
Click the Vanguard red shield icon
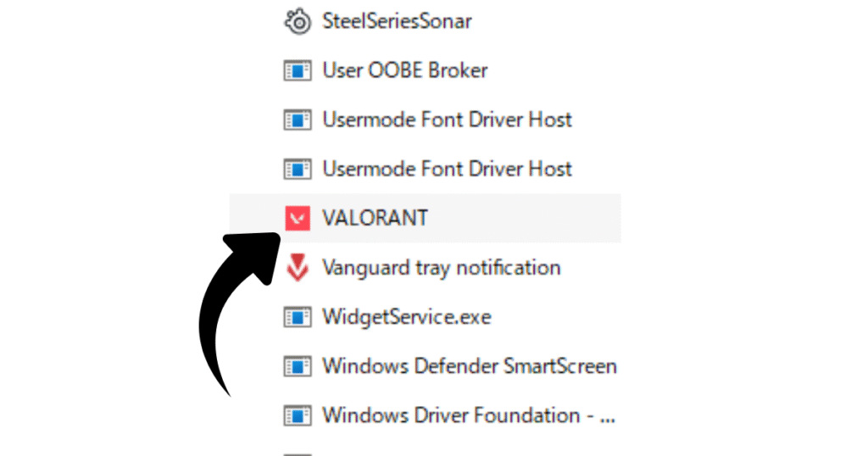tap(298, 268)
